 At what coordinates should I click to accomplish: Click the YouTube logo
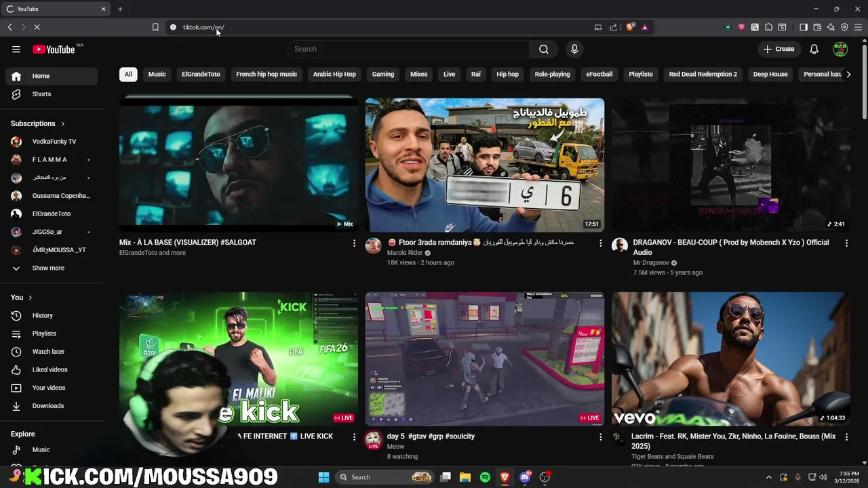click(54, 49)
